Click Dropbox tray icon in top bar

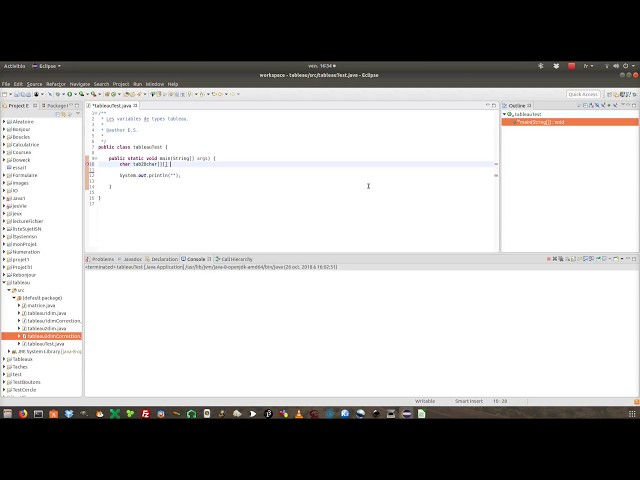click(x=556, y=66)
